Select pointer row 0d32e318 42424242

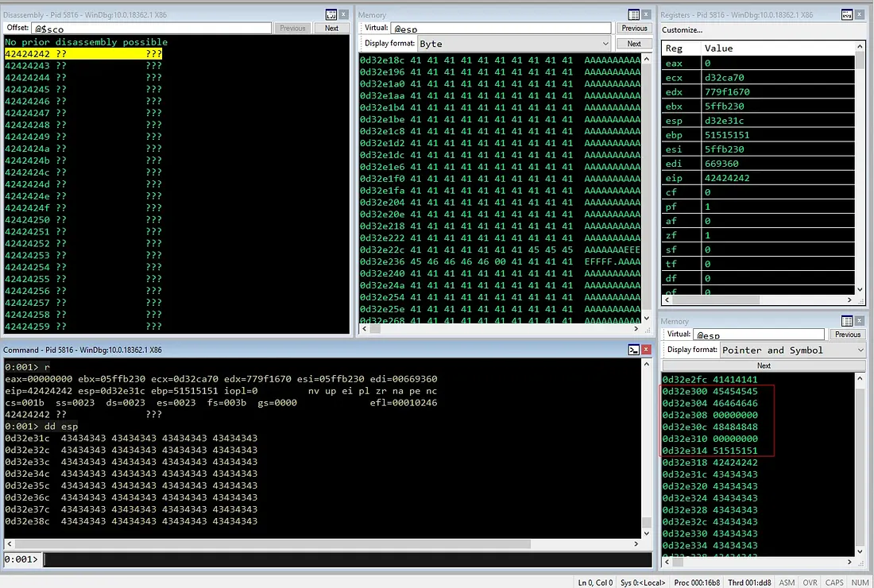(x=710, y=462)
